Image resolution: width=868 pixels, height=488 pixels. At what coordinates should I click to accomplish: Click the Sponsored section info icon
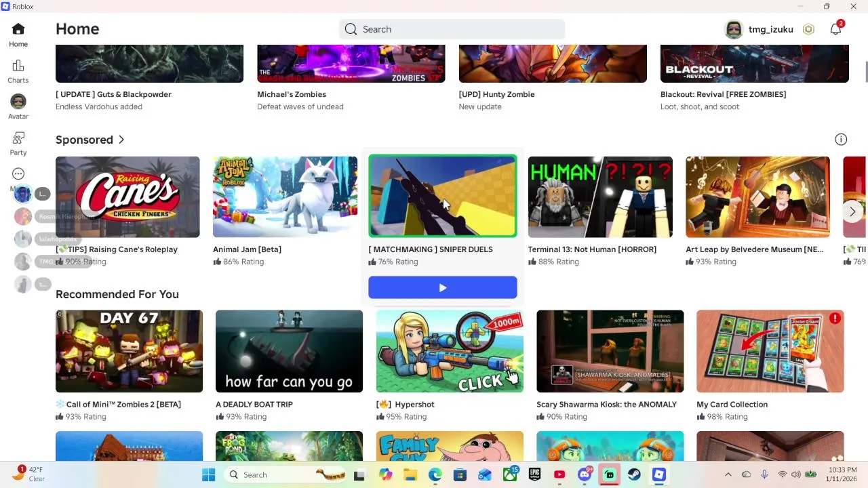[x=841, y=140]
